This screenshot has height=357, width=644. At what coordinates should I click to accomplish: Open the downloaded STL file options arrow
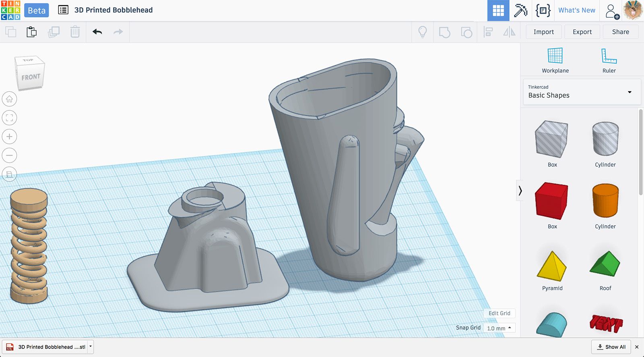91,347
